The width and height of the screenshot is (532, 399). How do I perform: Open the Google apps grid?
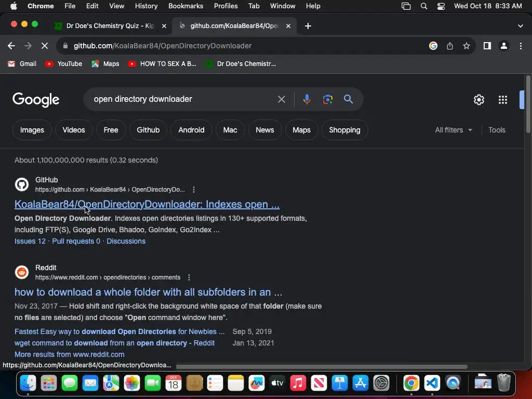503,100
